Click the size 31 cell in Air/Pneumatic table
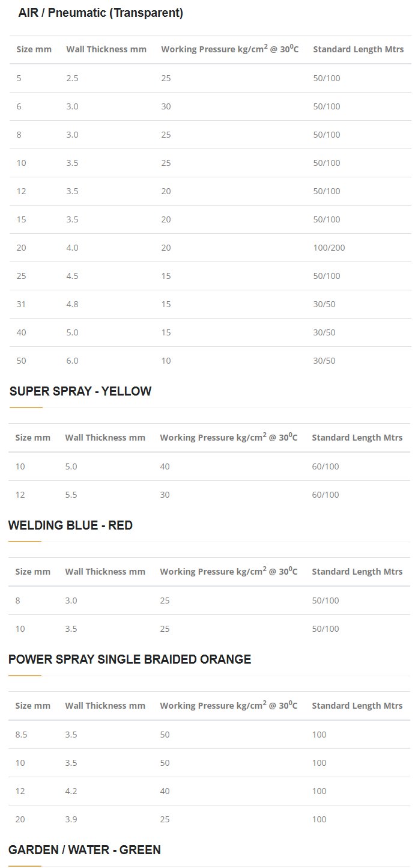Viewport: 418px width, 868px height. [21, 304]
